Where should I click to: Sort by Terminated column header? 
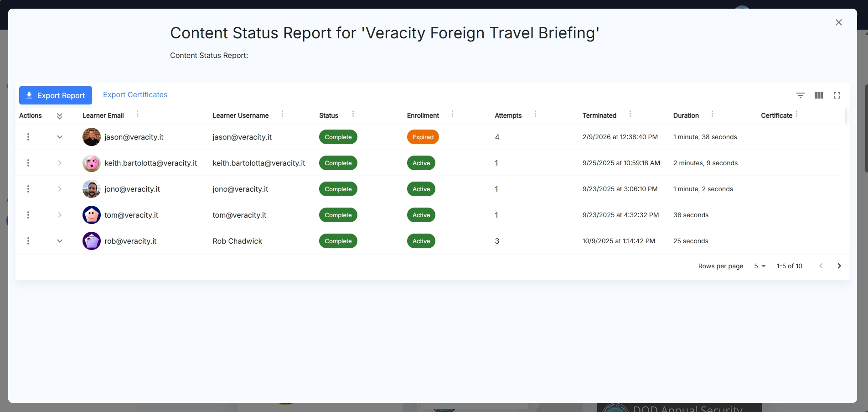(599, 115)
